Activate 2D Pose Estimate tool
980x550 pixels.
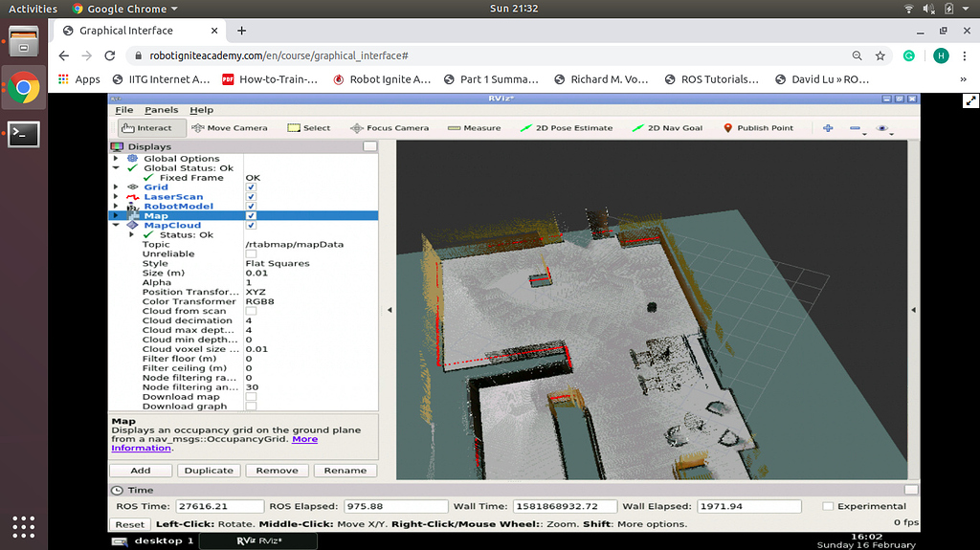tap(567, 127)
